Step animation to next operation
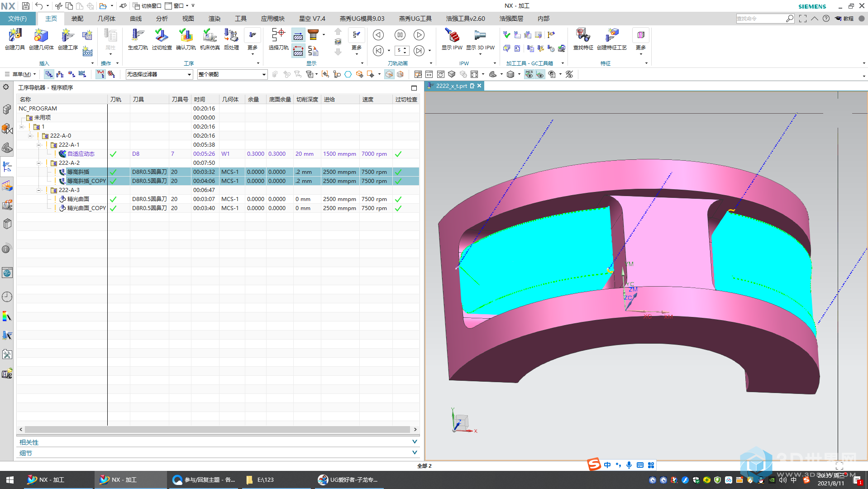Viewport: 868px width, 489px height. pyautogui.click(x=419, y=51)
